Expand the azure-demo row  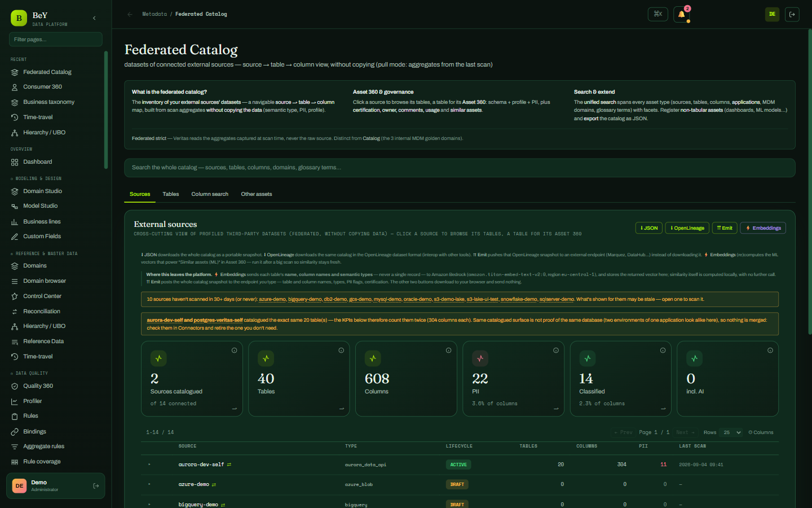(149, 484)
